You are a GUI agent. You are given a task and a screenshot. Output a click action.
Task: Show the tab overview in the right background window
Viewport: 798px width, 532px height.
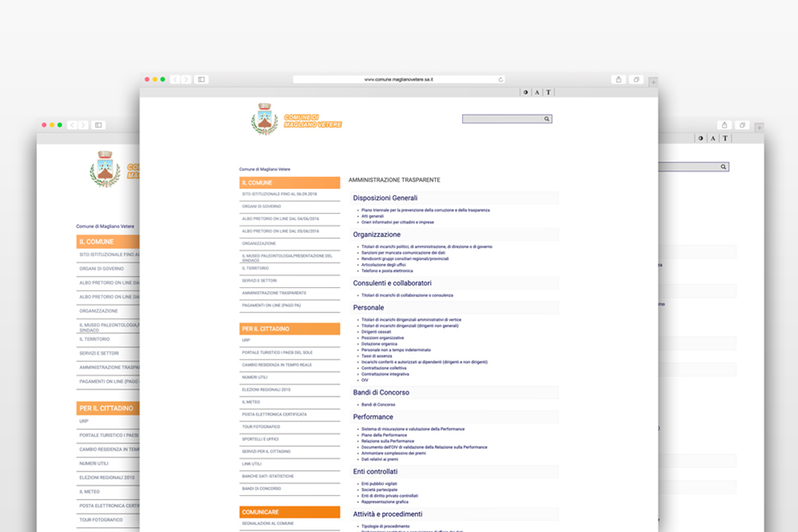pyautogui.click(x=742, y=125)
